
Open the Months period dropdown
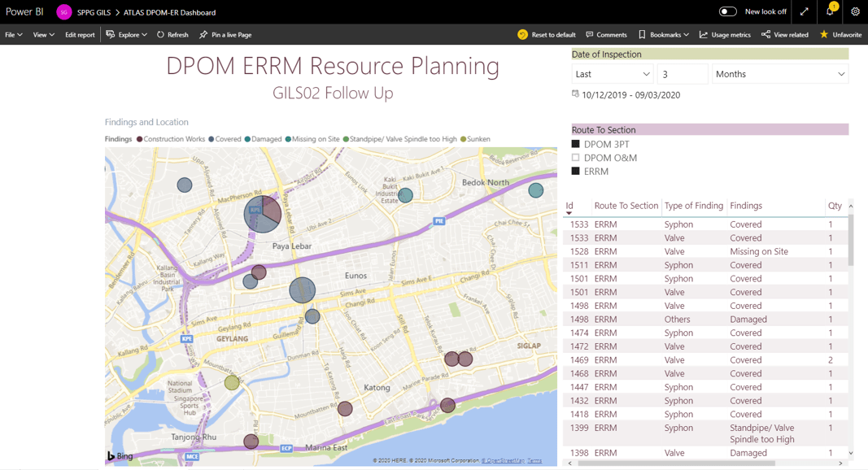point(779,74)
